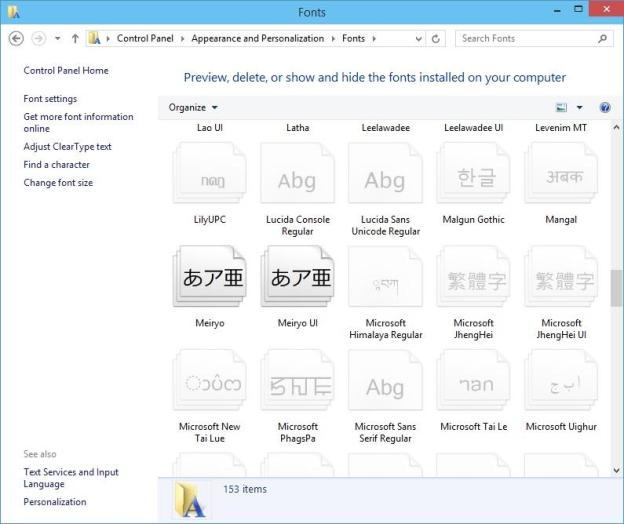This screenshot has width=624, height=524.
Task: Open Control Panel Home link
Action: pos(66,70)
